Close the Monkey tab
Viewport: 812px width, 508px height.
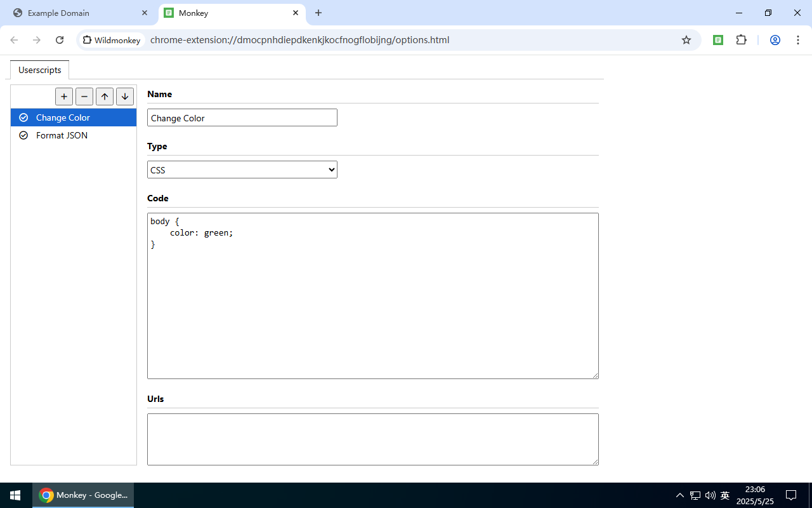(x=296, y=13)
